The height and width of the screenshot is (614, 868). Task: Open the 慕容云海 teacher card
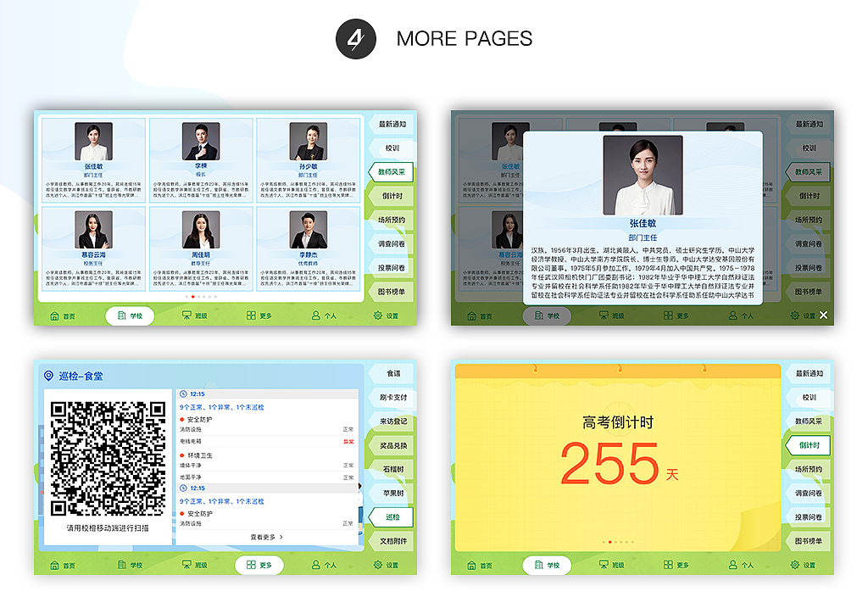click(93, 248)
